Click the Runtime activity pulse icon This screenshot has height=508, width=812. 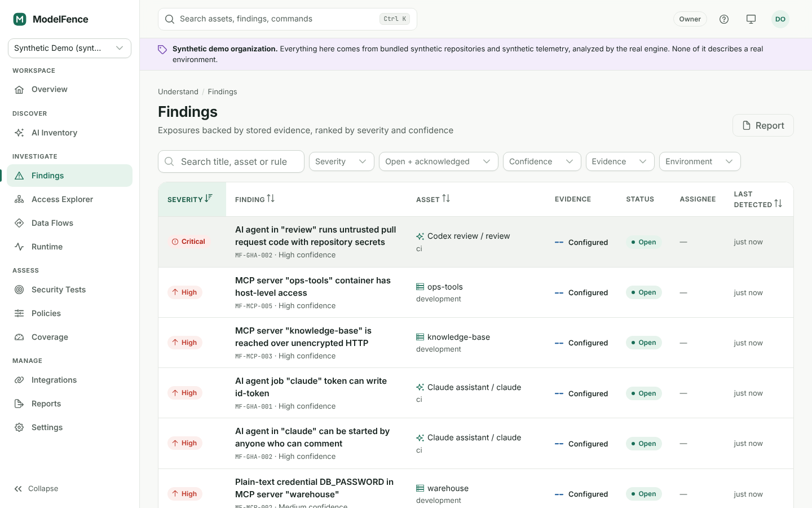click(x=19, y=247)
